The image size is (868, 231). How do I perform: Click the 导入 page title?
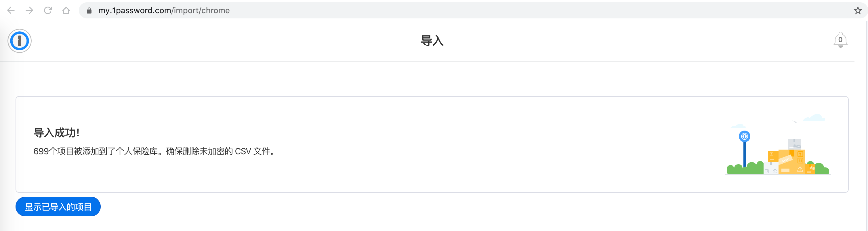pos(432,41)
